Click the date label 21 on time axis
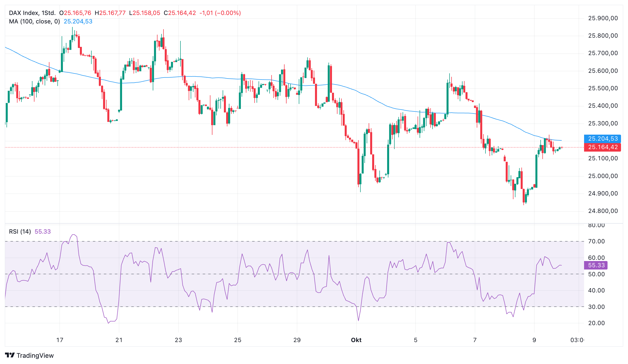Image resolution: width=628 pixels, height=364 pixels. 119,340
